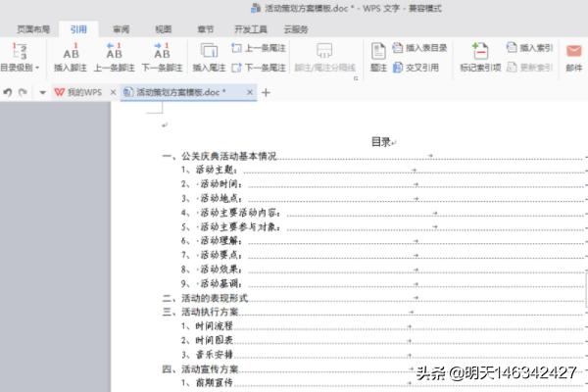Open the quick access toolbar dropdown arrow
Viewport: 588px width, 392px height.
coord(43,92)
